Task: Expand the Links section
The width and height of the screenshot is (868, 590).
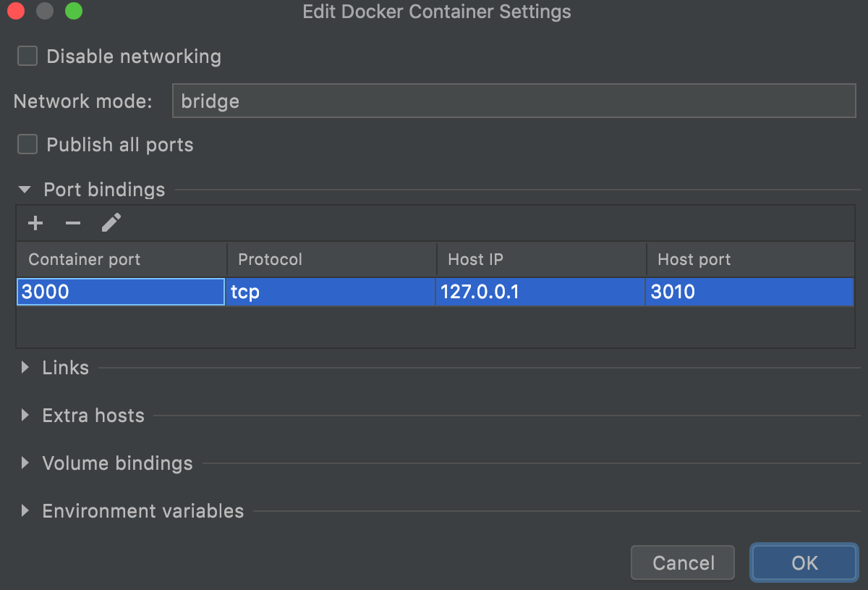Action: click(24, 368)
